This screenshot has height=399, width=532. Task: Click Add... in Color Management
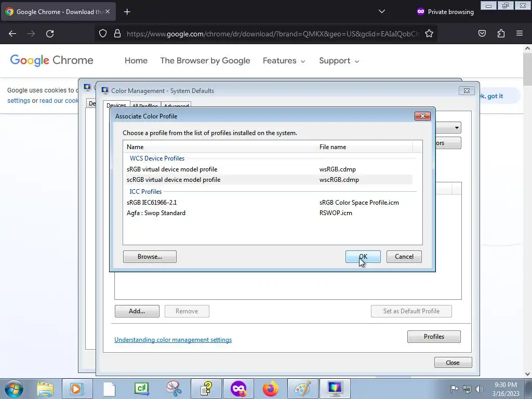coord(137,311)
